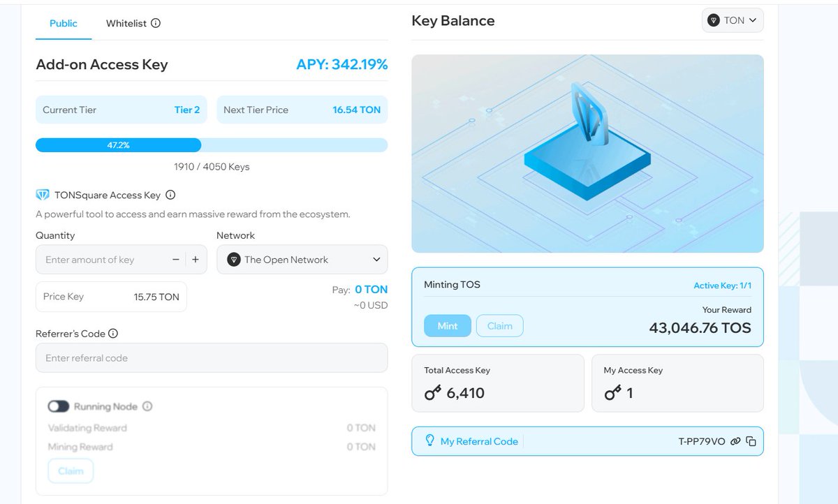Show info for Running Node
The image size is (838, 504).
(x=147, y=406)
